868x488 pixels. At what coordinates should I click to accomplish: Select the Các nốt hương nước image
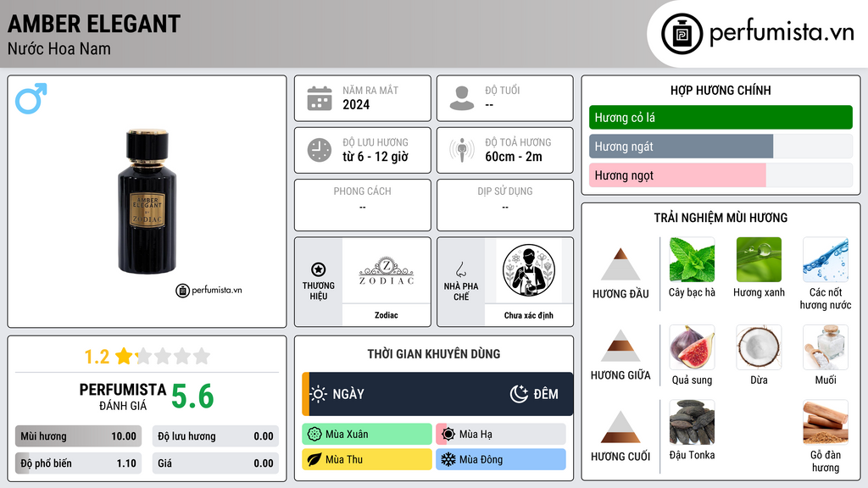[826, 260]
